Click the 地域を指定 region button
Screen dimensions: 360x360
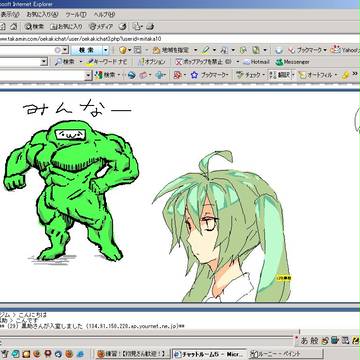171,50
